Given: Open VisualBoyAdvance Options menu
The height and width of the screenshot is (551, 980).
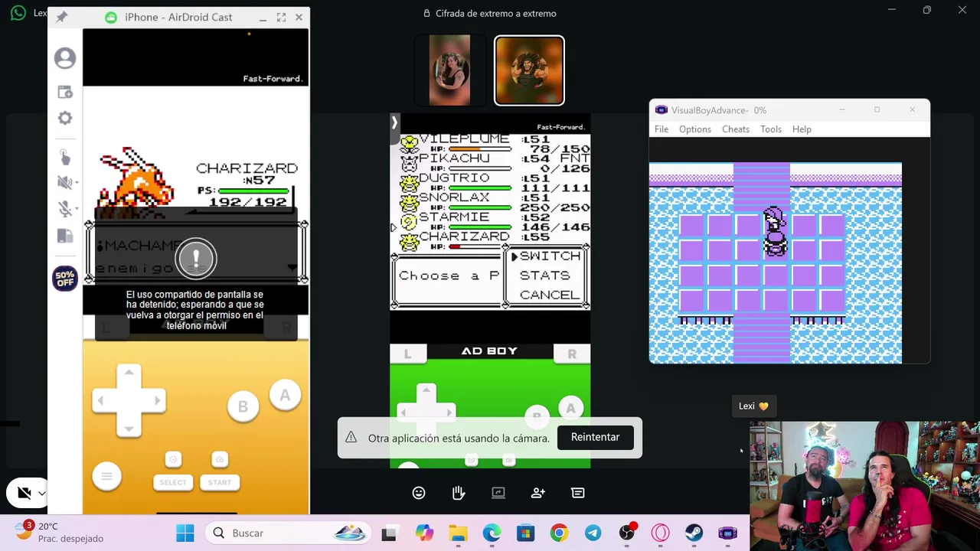Looking at the screenshot, I should 695,129.
